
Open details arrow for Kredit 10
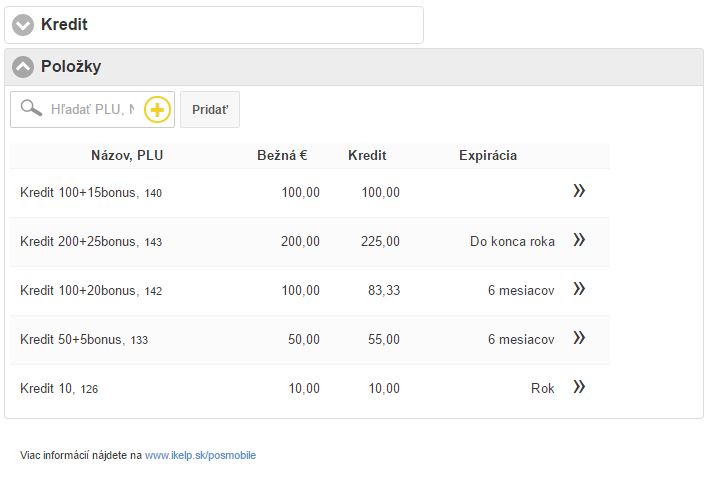[x=579, y=387]
